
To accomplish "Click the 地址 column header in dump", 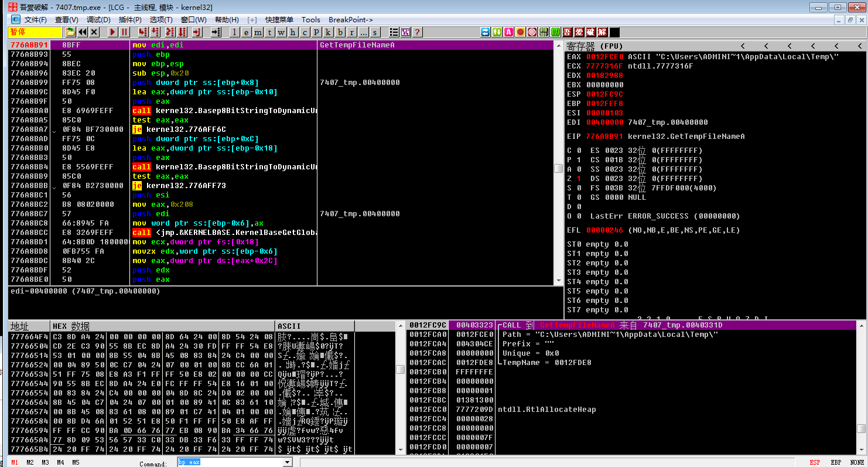I will (x=29, y=326).
